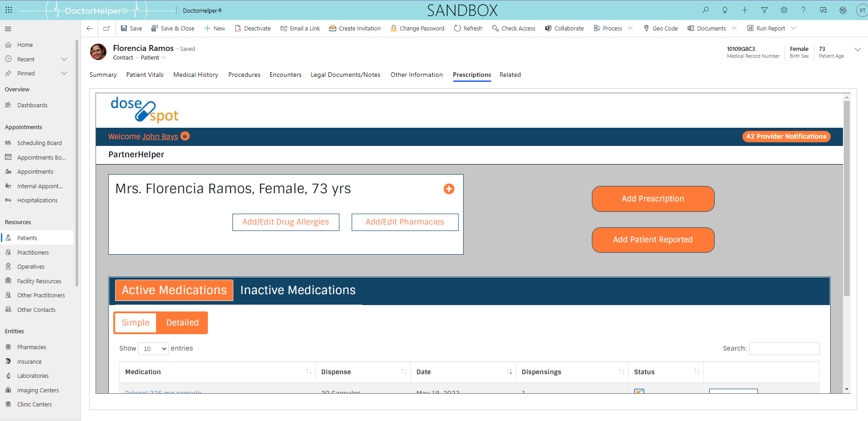Viewport: 868px width, 421px height.
Task: Click the Save toolbar button
Action: (x=131, y=28)
